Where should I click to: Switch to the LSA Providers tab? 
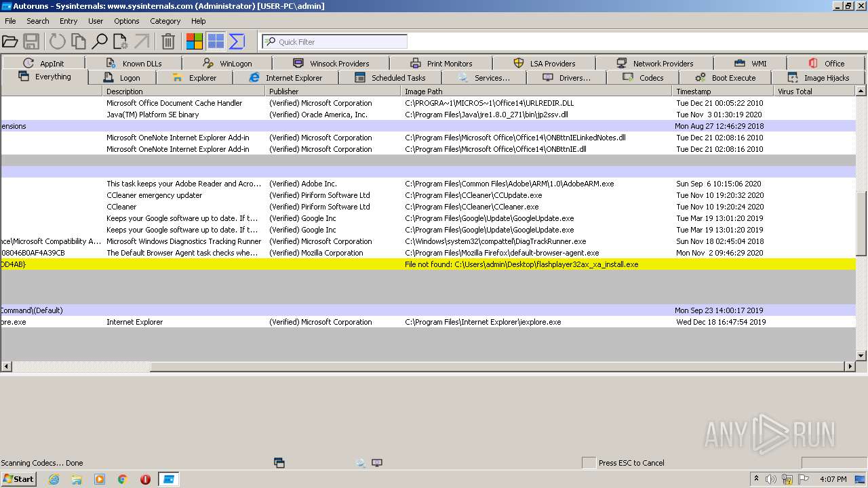[545, 63]
